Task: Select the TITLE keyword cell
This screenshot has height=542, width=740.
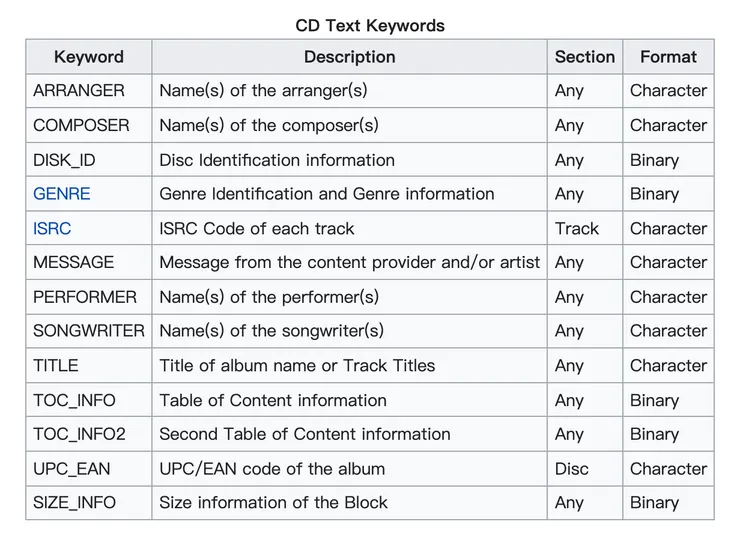Action: (x=56, y=365)
